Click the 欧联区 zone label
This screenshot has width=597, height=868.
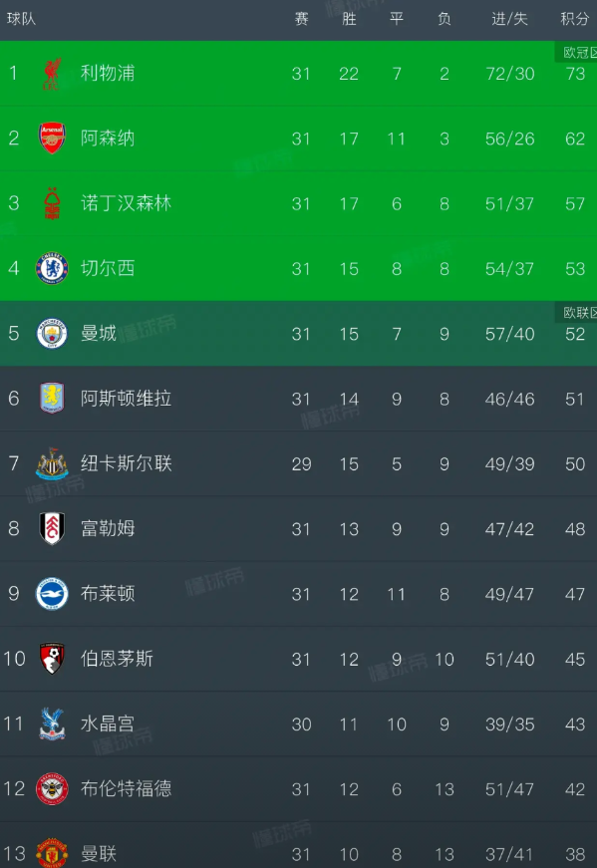(576, 313)
